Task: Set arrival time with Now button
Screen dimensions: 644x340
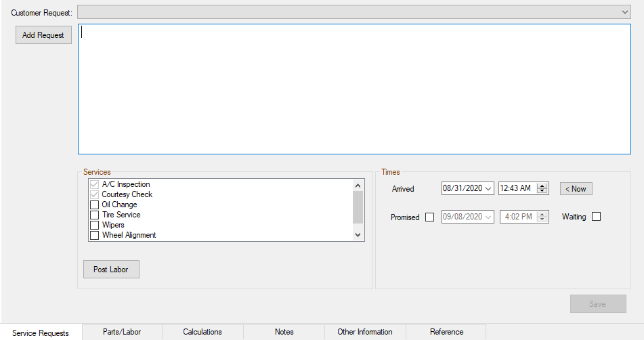Action: pyautogui.click(x=576, y=189)
